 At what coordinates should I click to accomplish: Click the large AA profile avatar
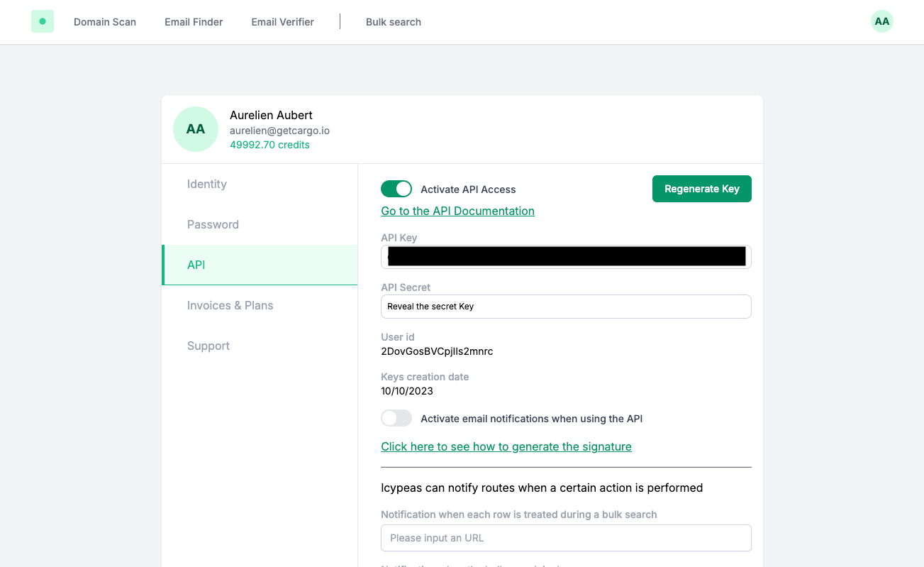(x=196, y=129)
